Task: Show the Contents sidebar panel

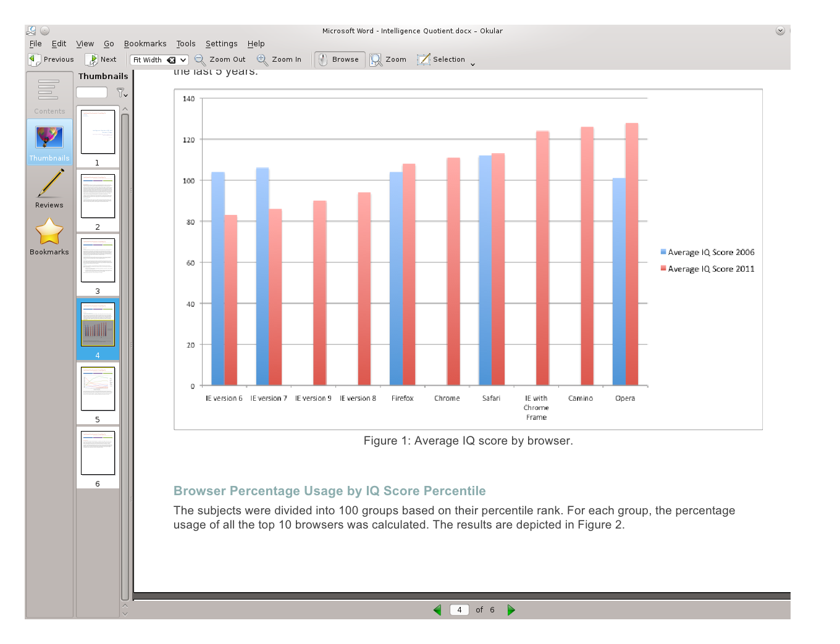Action: click(x=49, y=95)
